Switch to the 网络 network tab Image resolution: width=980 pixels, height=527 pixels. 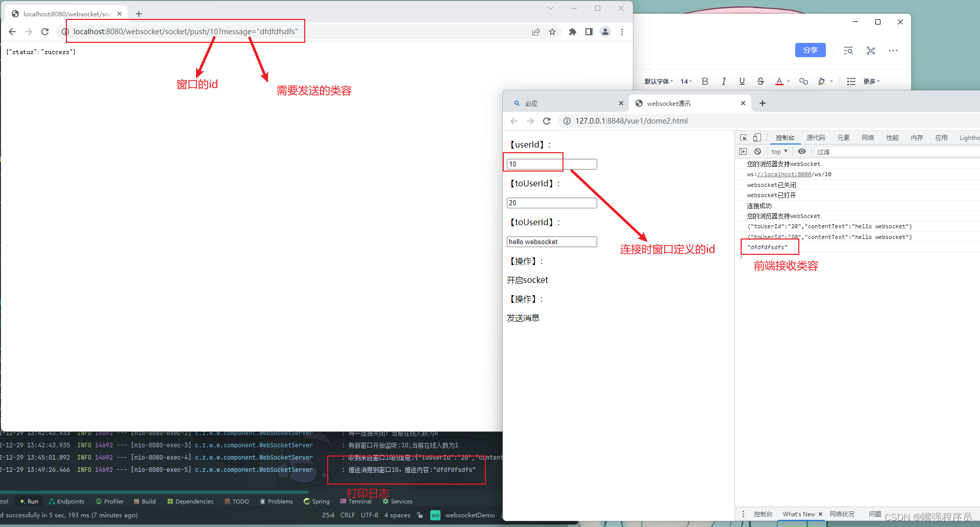coord(868,138)
